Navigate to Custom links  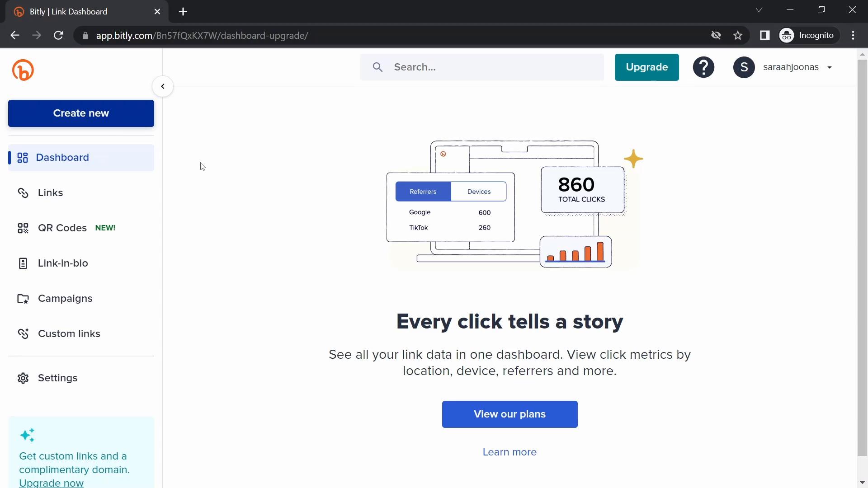(x=69, y=333)
